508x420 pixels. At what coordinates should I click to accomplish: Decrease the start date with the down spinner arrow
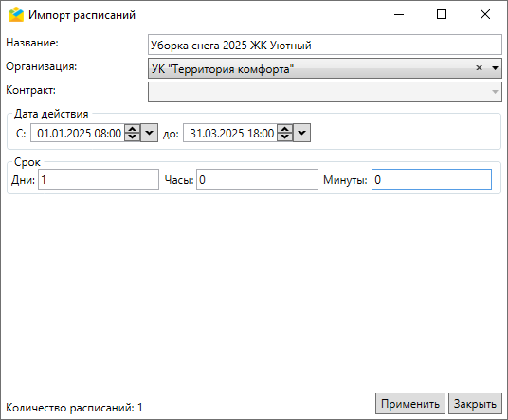pyautogui.click(x=132, y=137)
